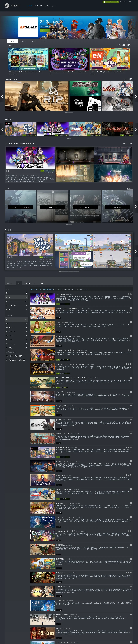
Task: Go to next top sellers carousel slide
Action: [136, 251]
